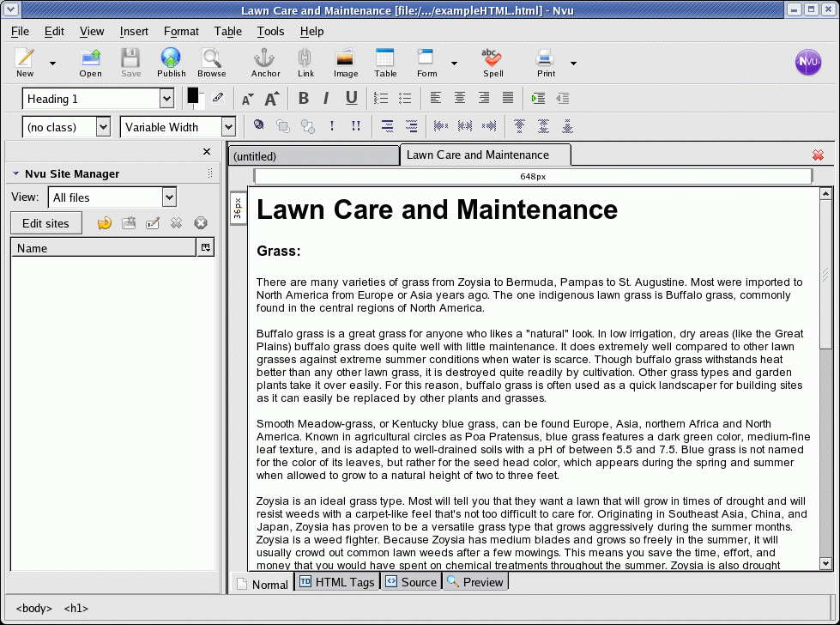Viewport: 840px width, 625px height.
Task: Toggle Underline formatting
Action: (x=351, y=99)
